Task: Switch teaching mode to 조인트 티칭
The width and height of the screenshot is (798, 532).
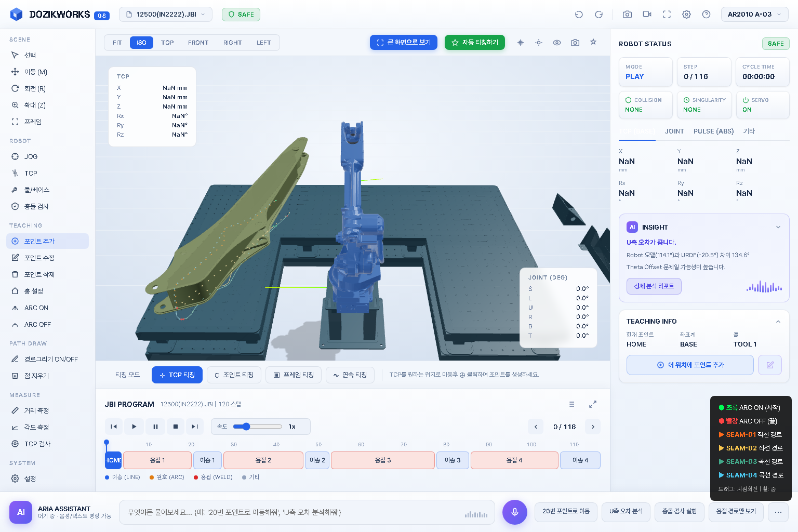Action: [234, 375]
